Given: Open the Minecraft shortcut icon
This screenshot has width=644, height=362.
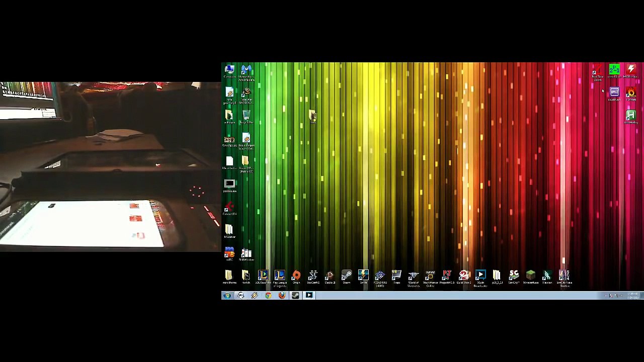Looking at the screenshot, I should click(x=530, y=277).
